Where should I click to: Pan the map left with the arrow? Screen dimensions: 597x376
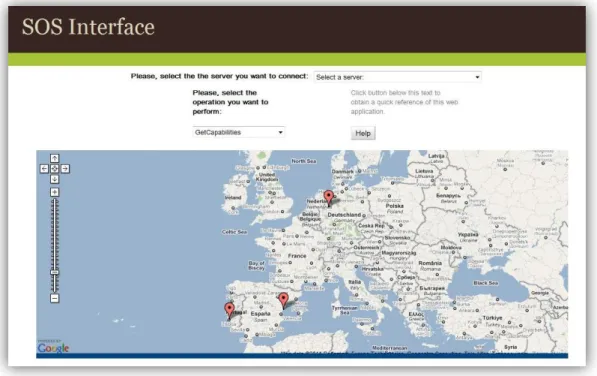[44, 169]
